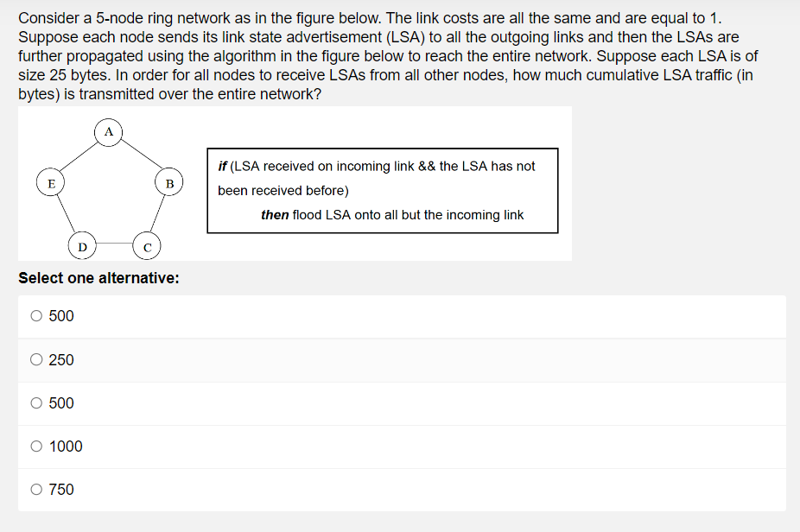
Task: Click node B in the ring diagram
Action: point(169,183)
